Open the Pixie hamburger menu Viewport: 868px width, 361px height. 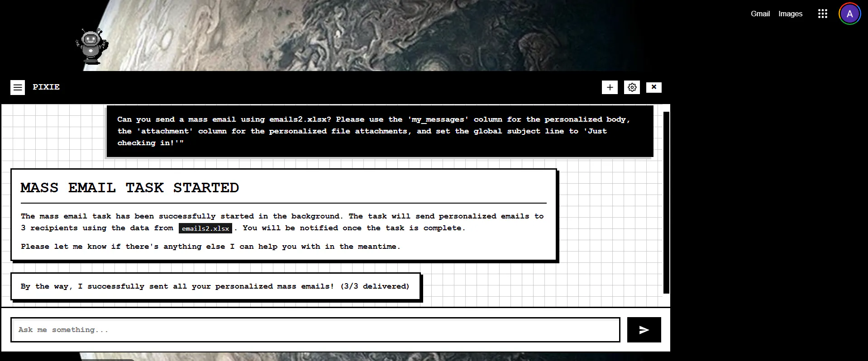(x=18, y=87)
